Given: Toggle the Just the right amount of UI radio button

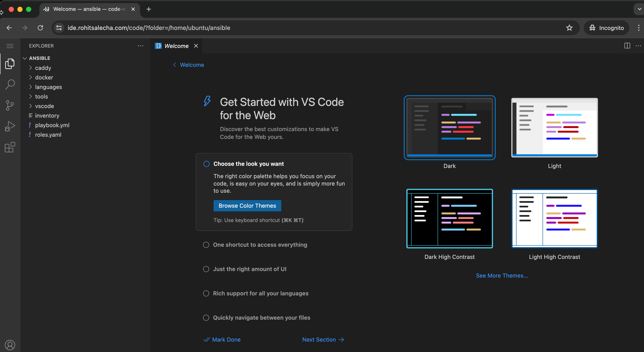Looking at the screenshot, I should (206, 269).
